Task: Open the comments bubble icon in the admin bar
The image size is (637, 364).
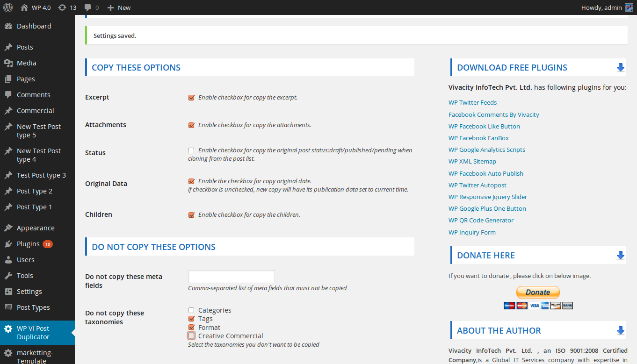Action: (x=88, y=8)
